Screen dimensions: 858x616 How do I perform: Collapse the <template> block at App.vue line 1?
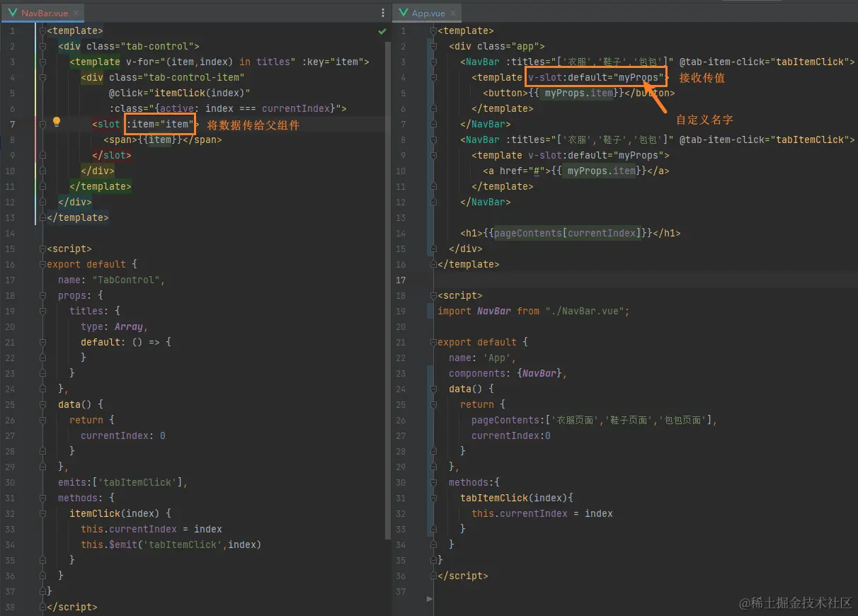[x=434, y=31]
